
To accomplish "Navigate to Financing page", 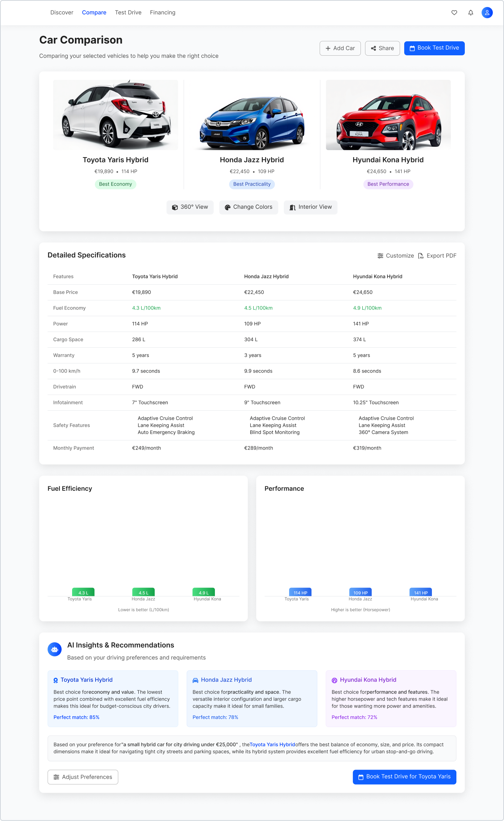I will (162, 13).
